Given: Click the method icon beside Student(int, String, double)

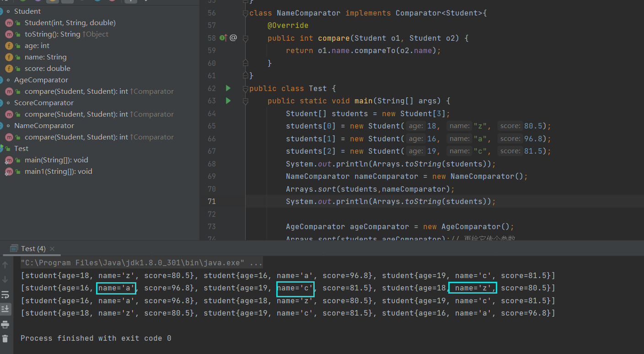Looking at the screenshot, I should click(x=9, y=23).
